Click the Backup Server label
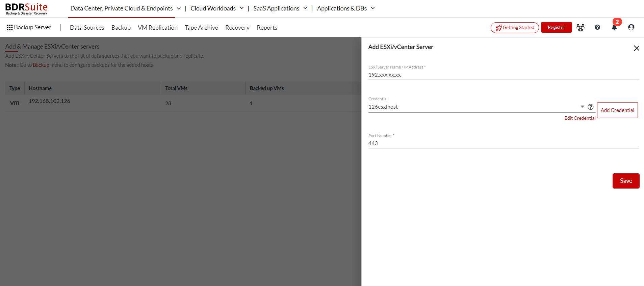This screenshot has width=644, height=286. (x=33, y=27)
